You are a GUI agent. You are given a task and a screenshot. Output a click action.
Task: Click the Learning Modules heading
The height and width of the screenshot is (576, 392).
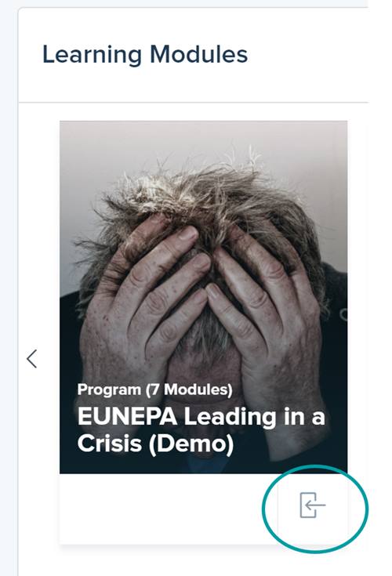point(145,54)
